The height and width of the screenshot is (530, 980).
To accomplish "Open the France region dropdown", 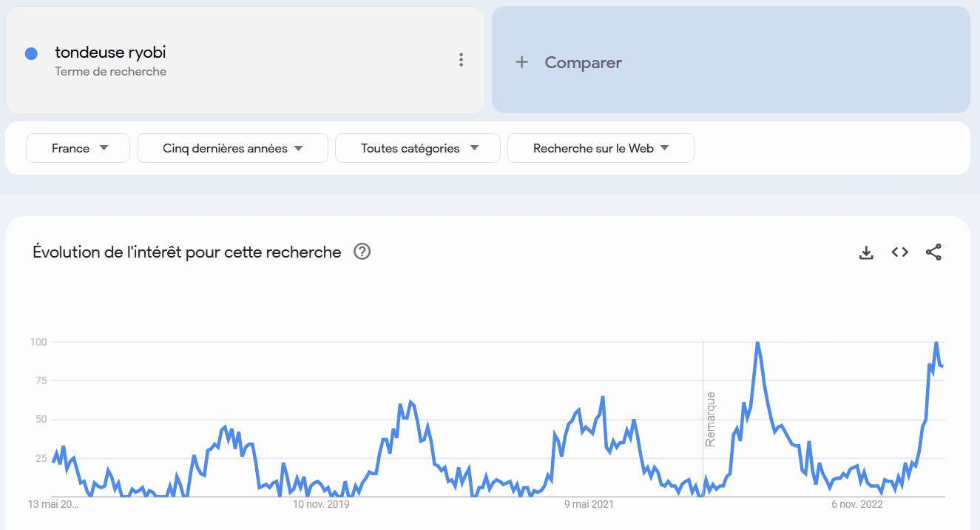I will 78,147.
